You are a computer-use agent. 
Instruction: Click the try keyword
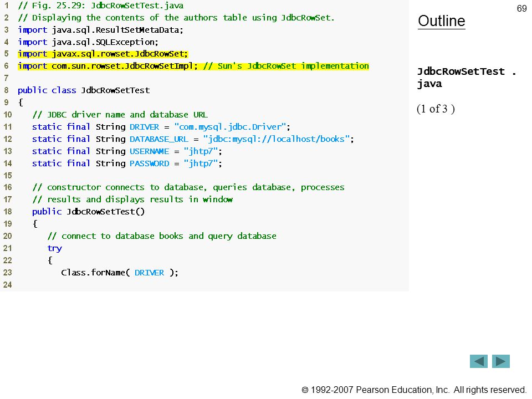tap(55, 248)
